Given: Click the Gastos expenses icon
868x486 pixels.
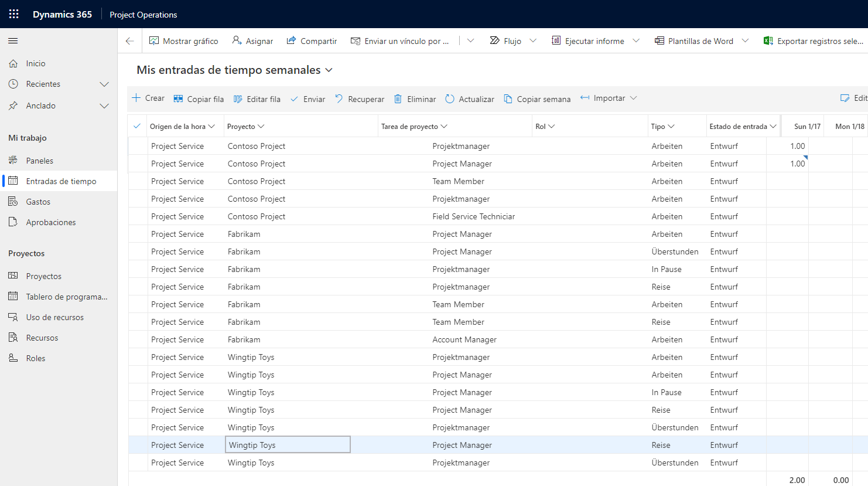Looking at the screenshot, I should (x=13, y=201).
